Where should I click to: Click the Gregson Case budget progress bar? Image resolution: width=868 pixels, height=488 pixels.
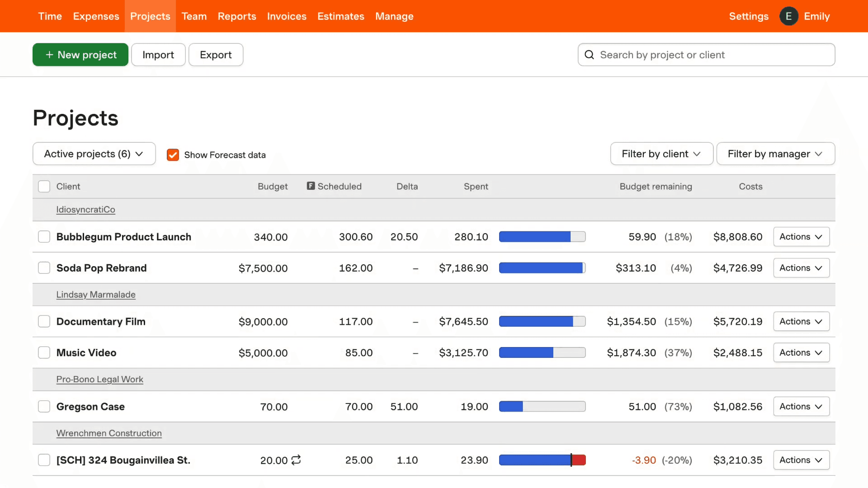click(x=542, y=406)
